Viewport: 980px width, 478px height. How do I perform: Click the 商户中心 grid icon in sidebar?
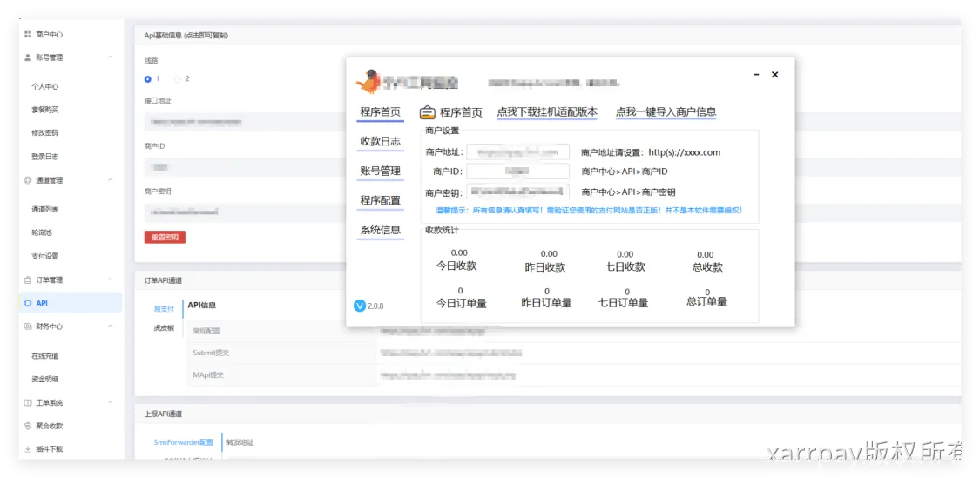click(x=28, y=34)
